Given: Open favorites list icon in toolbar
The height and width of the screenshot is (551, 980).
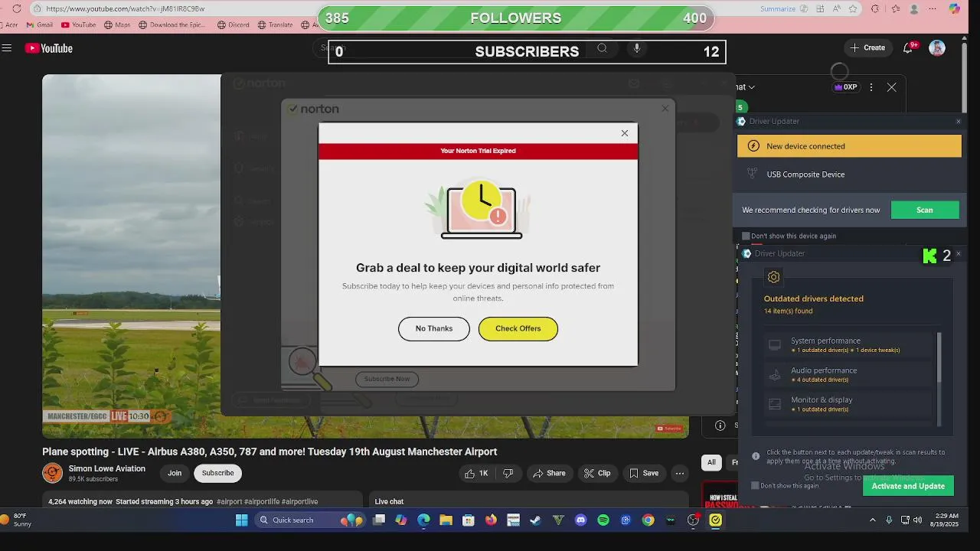Looking at the screenshot, I should click(x=896, y=8).
